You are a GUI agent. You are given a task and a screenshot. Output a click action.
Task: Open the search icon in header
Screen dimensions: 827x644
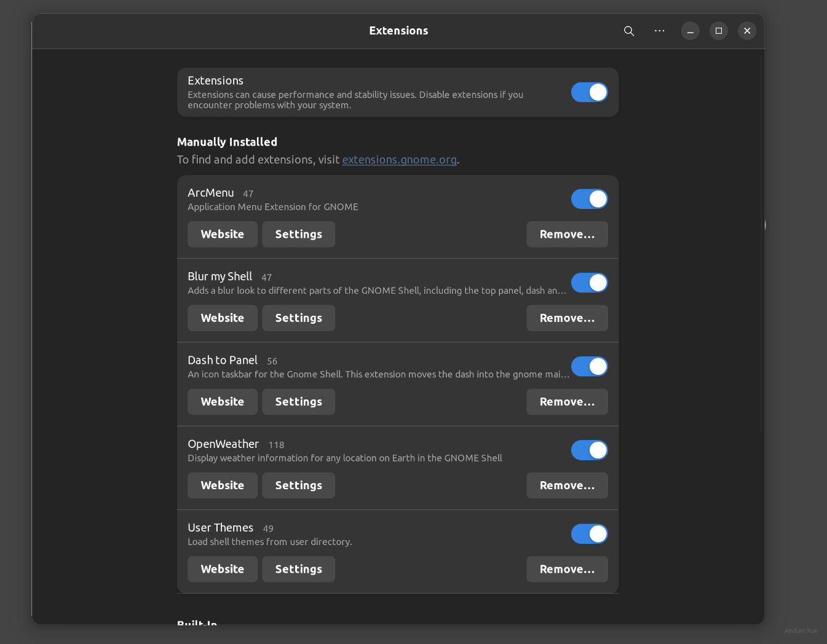(x=628, y=31)
